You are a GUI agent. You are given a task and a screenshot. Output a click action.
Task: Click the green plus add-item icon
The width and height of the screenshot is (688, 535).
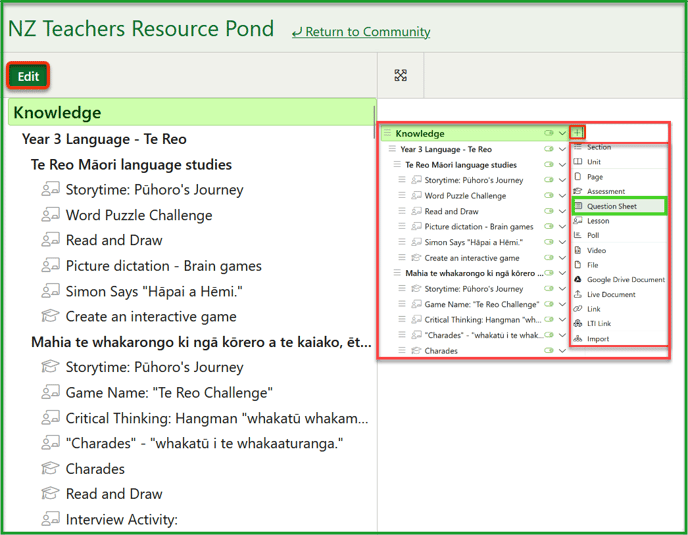click(x=578, y=132)
